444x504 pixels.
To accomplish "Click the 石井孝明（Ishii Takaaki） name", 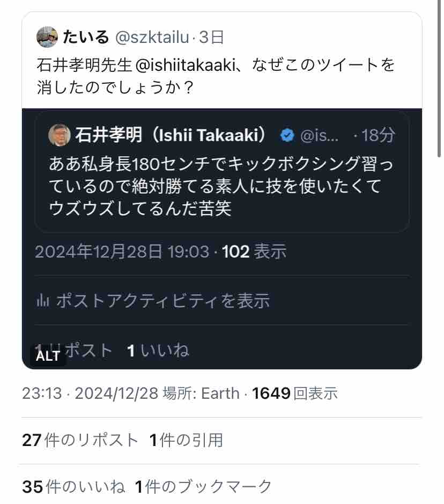I will tap(172, 135).
